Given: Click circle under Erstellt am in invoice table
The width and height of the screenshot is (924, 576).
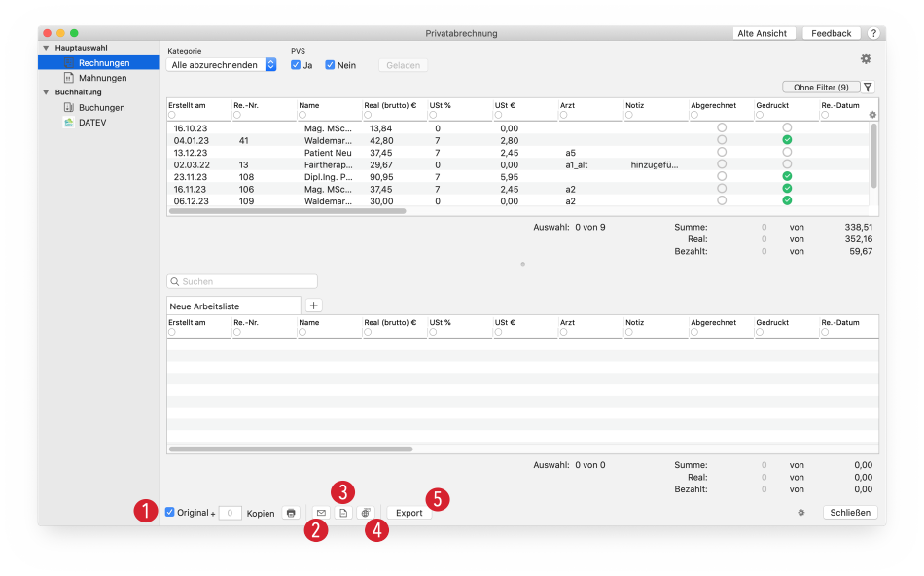Looking at the screenshot, I should pyautogui.click(x=172, y=115).
